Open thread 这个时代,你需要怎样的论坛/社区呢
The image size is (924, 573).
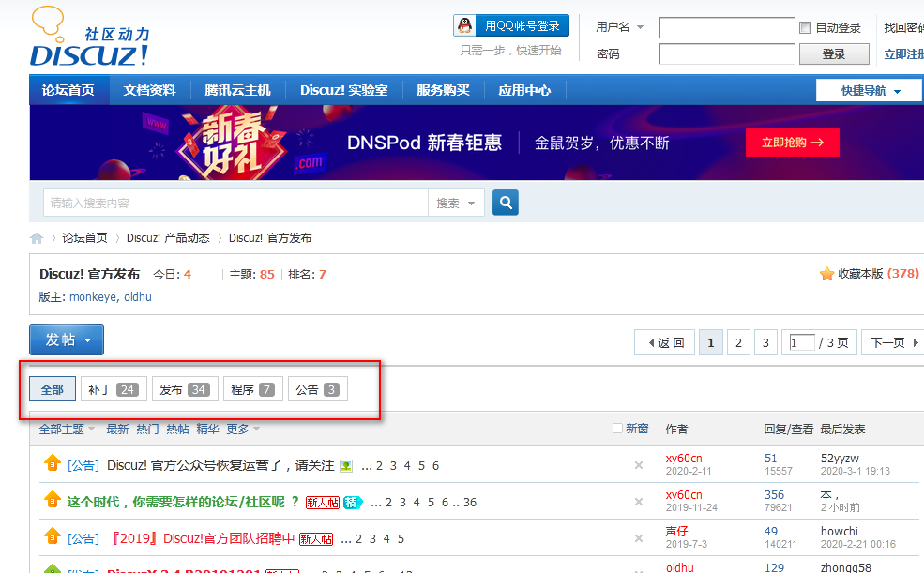point(183,503)
